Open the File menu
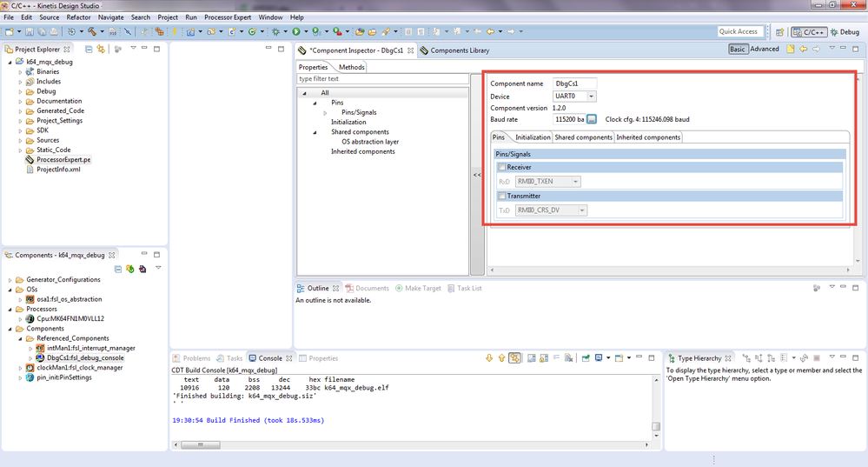 (x=9, y=17)
